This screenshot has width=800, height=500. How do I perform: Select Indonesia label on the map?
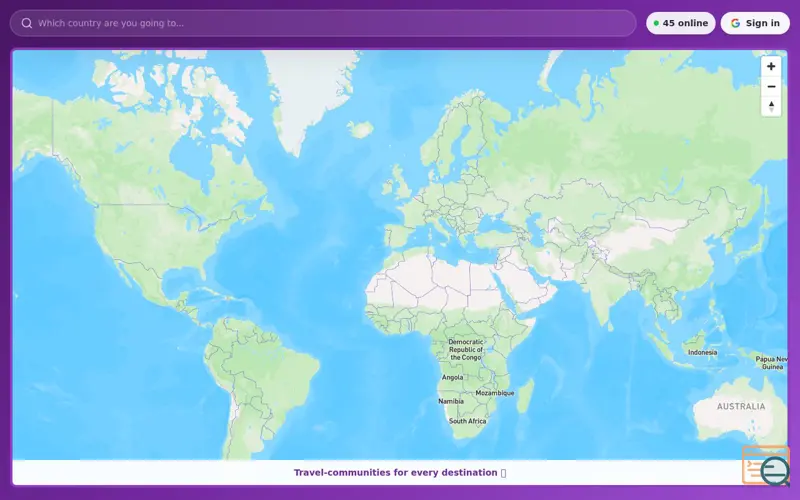click(x=702, y=352)
